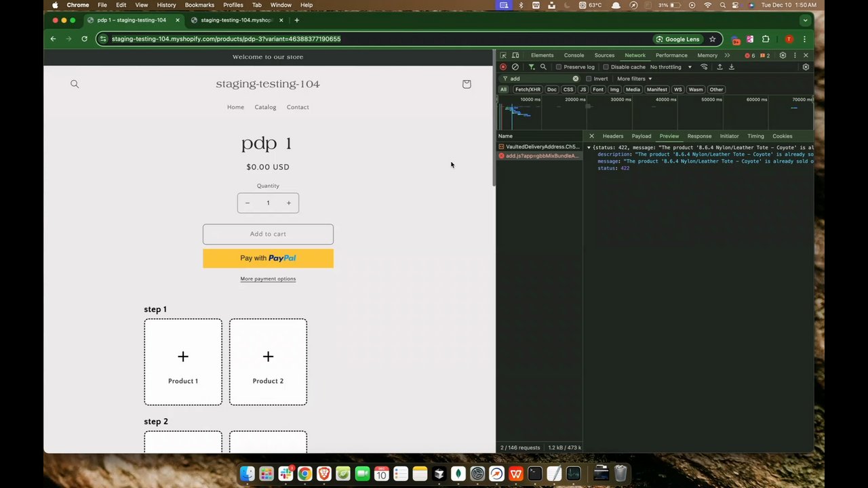Viewport: 868px width, 488px height.
Task: Switch to the Elements tab
Action: coord(542,56)
